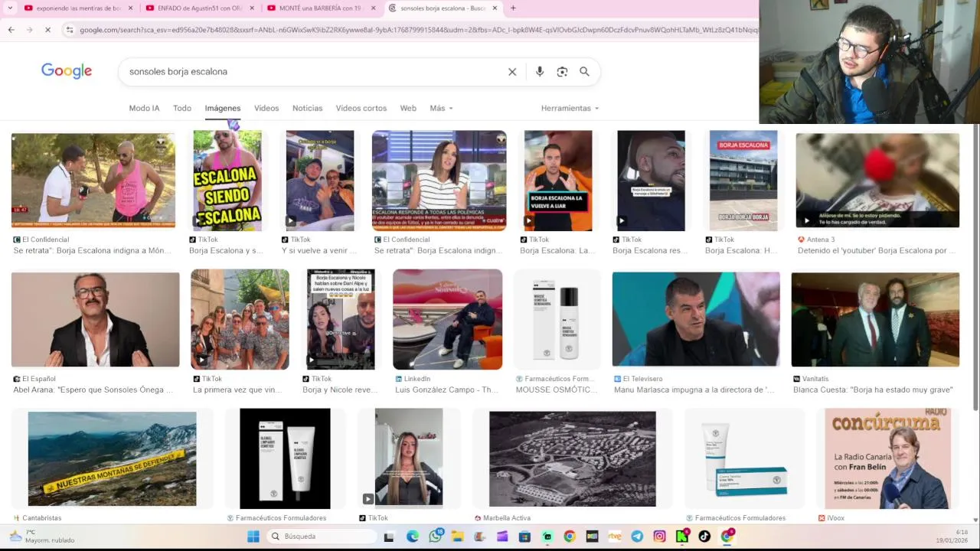Stop page loading with X button
This screenshot has height=551, width=980.
coord(47,30)
